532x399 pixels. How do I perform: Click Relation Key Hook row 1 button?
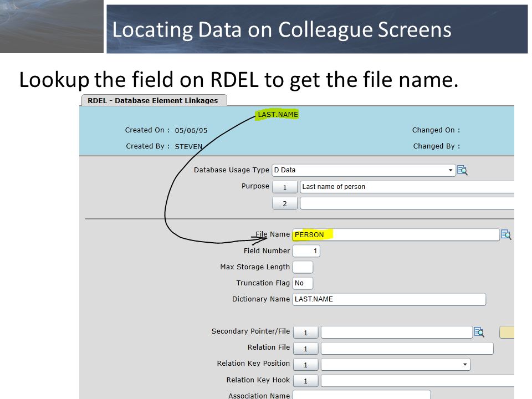pyautogui.click(x=306, y=381)
